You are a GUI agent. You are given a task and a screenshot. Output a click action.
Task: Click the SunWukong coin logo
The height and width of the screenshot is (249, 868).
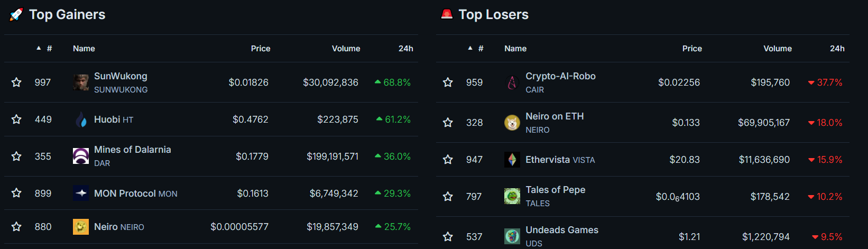81,82
